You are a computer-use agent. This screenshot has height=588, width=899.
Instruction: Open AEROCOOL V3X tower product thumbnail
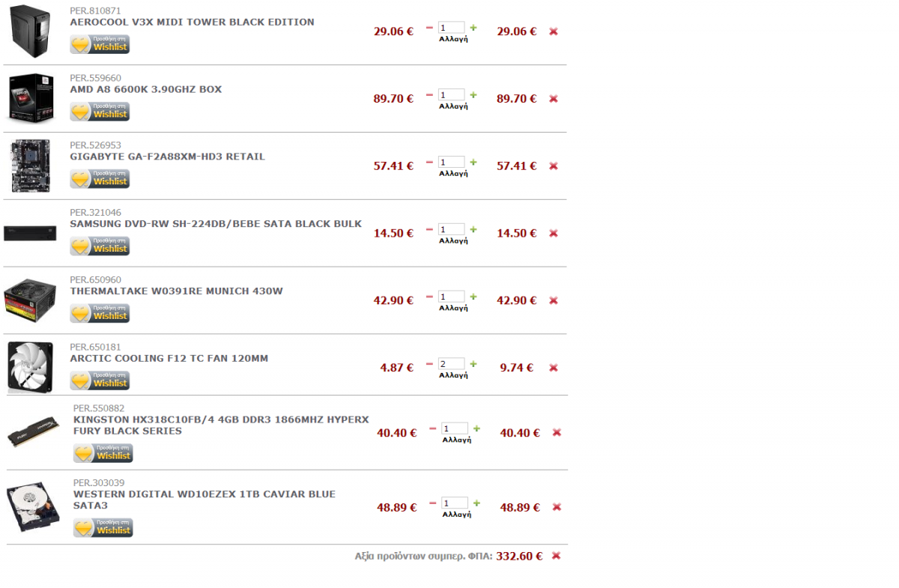click(x=31, y=31)
